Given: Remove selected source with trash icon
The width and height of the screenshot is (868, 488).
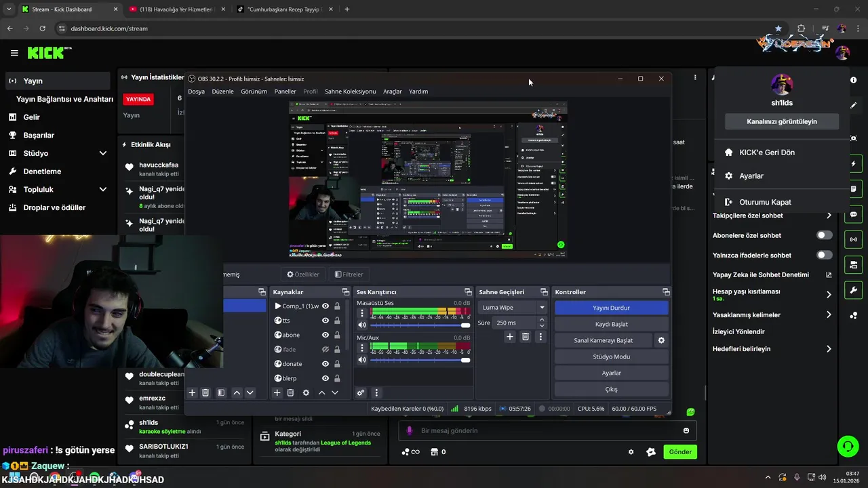Looking at the screenshot, I should [290, 392].
